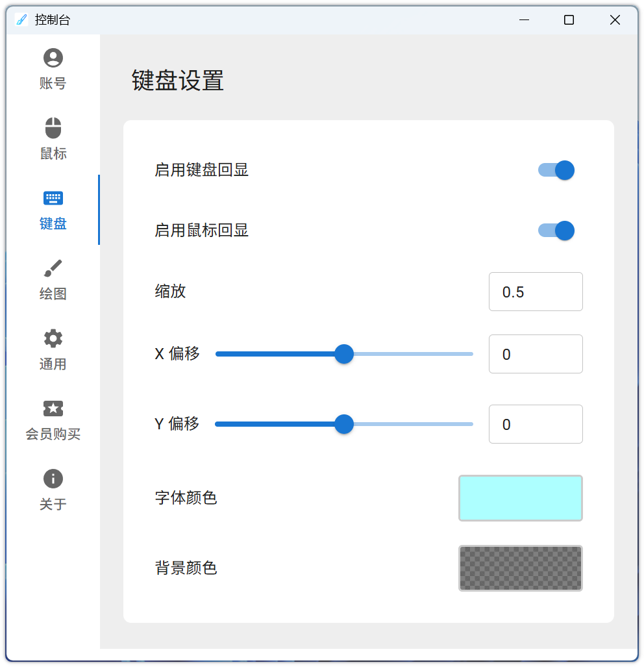
Task: Disable the 启用键盘回显 toggle
Action: coord(556,170)
